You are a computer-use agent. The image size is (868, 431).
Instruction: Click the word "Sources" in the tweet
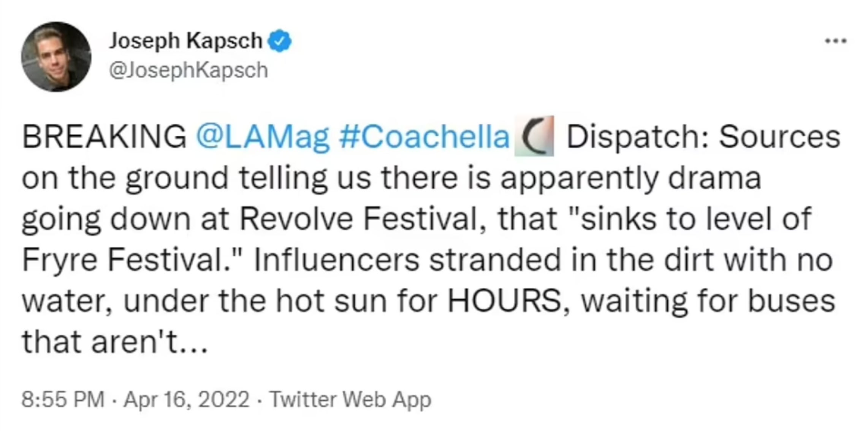tap(779, 137)
